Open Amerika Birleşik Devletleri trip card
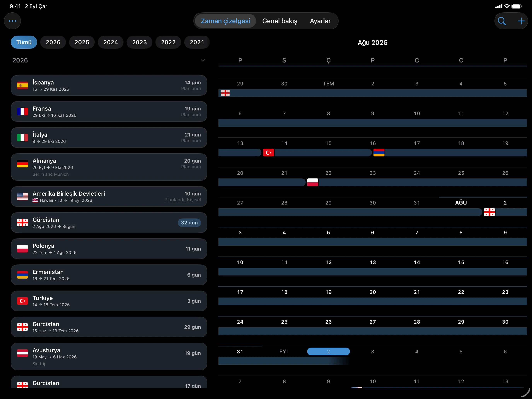Screen dimensions: 532x399 pos(109,196)
